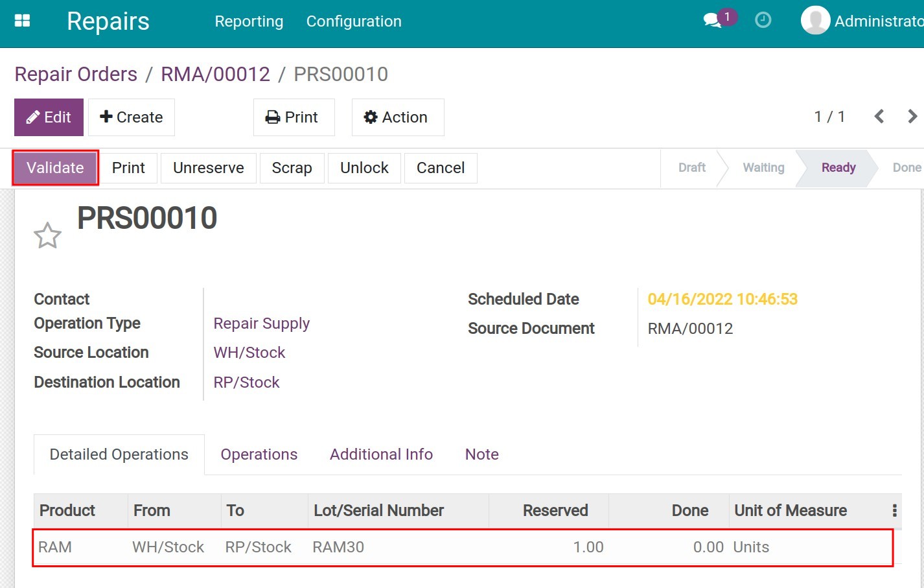The image size is (924, 588).
Task: Open the activities clock icon
Action: coord(763,20)
